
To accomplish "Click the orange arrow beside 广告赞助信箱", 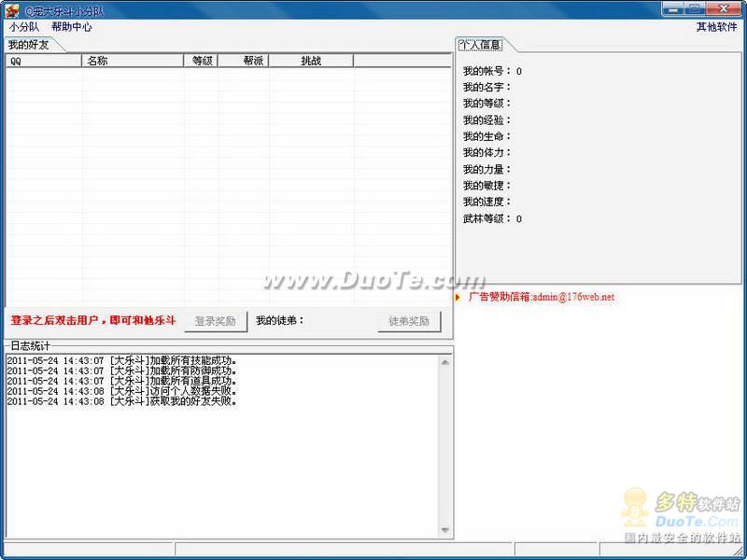I will 458,297.
